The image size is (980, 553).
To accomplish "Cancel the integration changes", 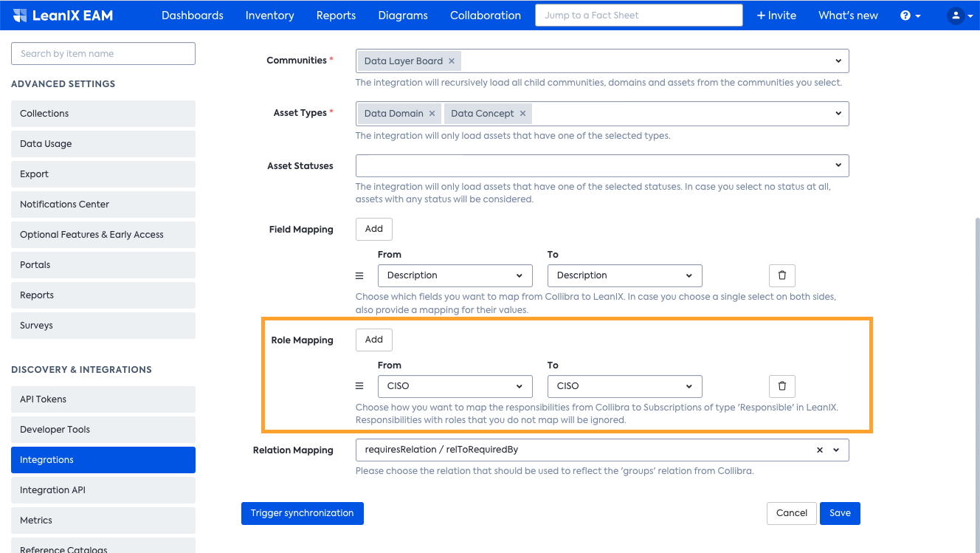I will [x=792, y=513].
